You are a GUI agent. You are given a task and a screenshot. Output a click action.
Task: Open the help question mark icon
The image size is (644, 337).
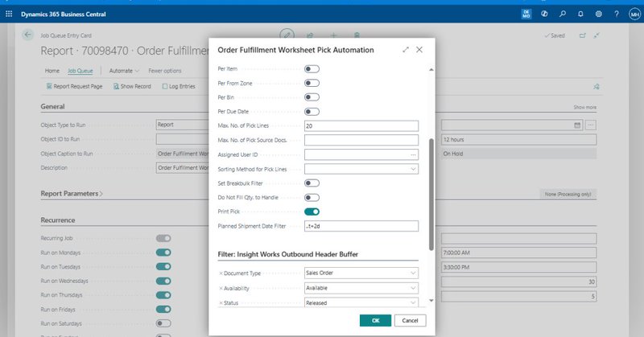click(x=617, y=14)
